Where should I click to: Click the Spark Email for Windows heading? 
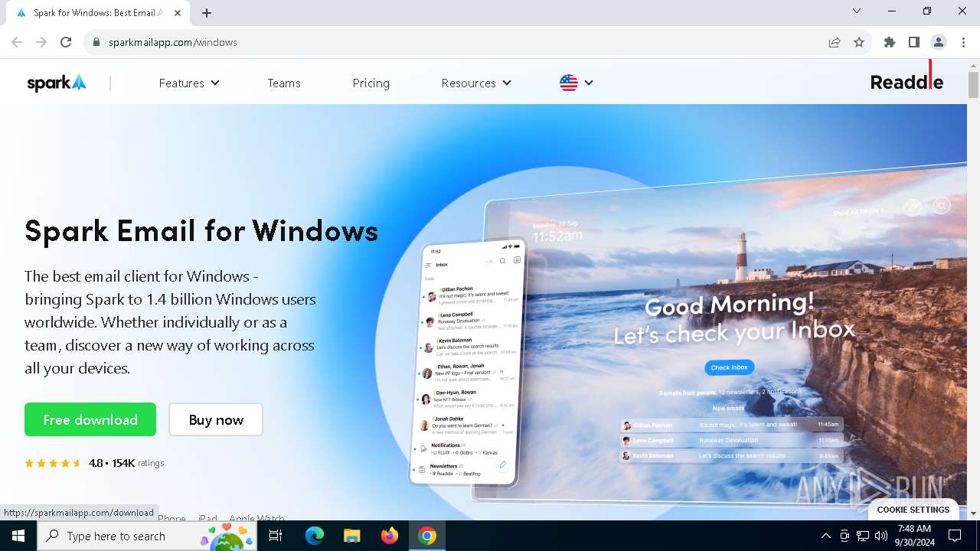click(201, 230)
